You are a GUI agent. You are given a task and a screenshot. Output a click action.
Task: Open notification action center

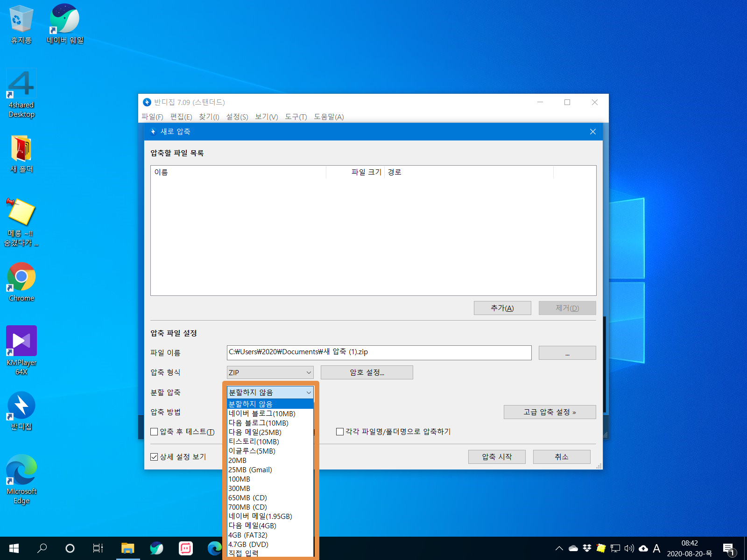coord(729,549)
